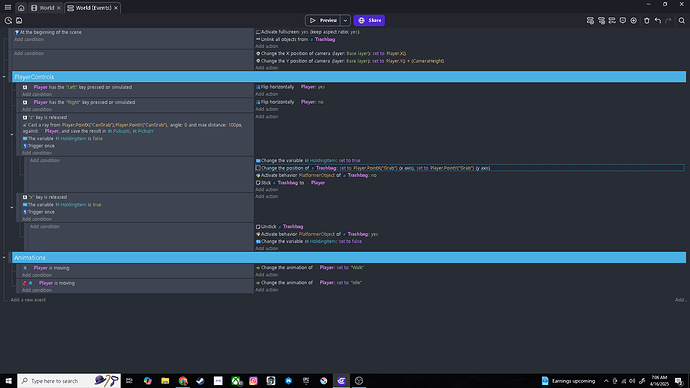Switch to the World scene tab
The width and height of the screenshot is (690, 388).
[45, 8]
